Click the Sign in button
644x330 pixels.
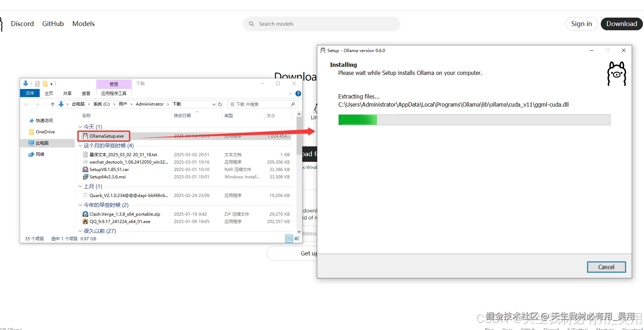point(581,24)
